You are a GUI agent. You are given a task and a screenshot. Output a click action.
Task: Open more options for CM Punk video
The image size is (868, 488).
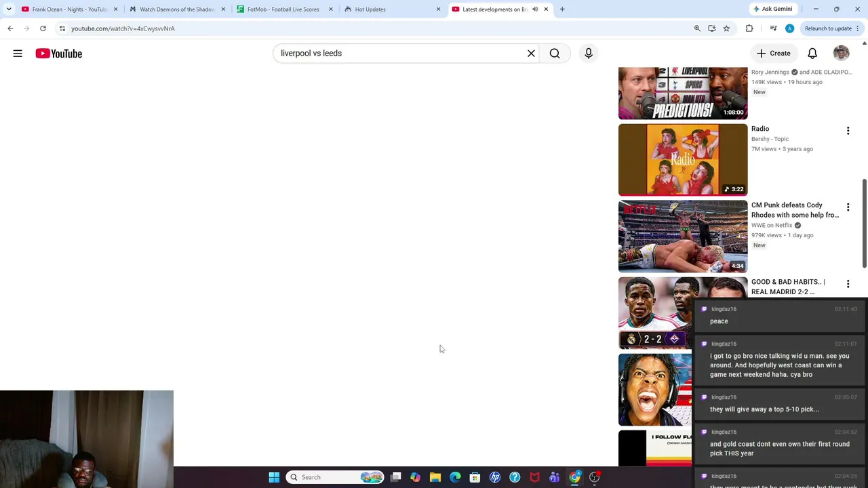click(x=848, y=207)
